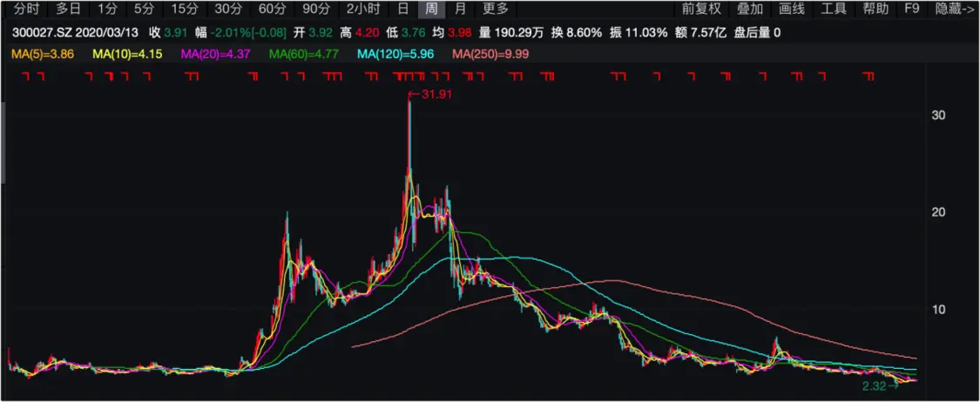980x402 pixels.
Task: Choose the 30分 interval tab
Action: (x=228, y=9)
